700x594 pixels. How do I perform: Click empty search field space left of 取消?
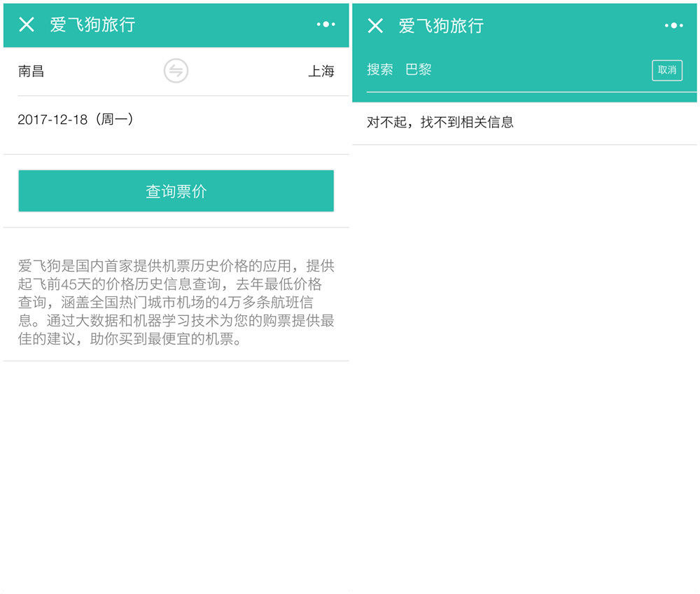[x=539, y=70]
